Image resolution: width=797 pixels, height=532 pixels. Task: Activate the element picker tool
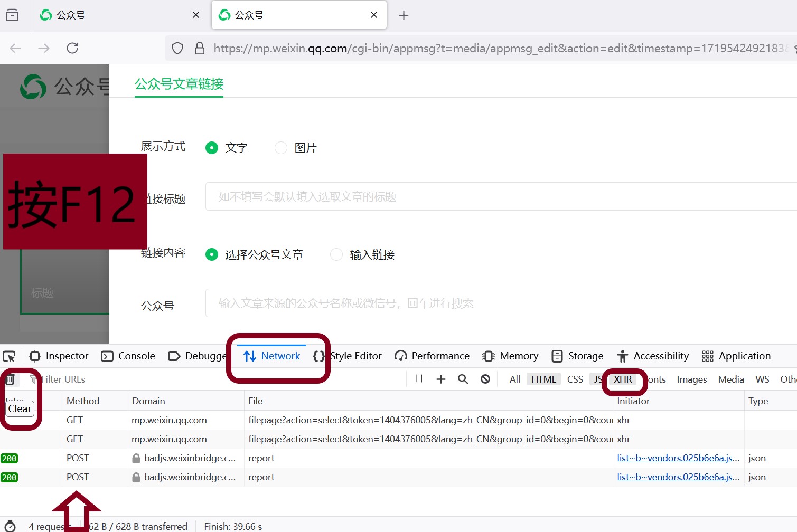9,356
